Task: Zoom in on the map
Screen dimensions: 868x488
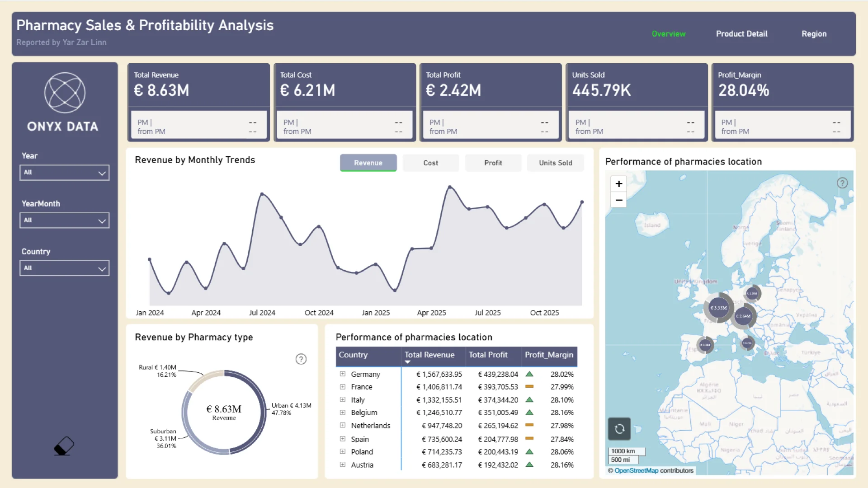Action: [618, 184]
